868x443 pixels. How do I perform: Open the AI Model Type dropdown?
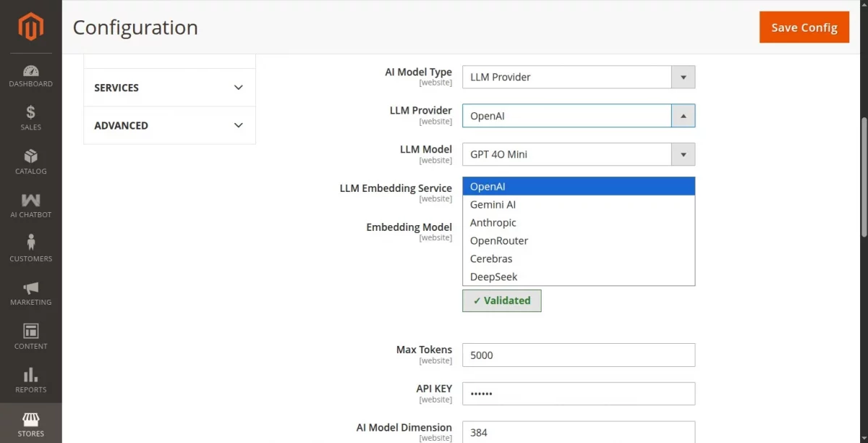578,77
